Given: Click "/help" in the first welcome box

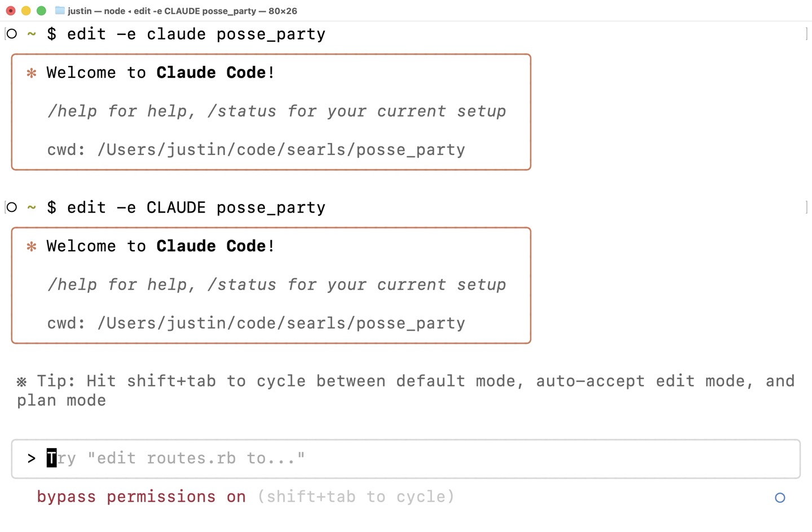Looking at the screenshot, I should 67,111.
